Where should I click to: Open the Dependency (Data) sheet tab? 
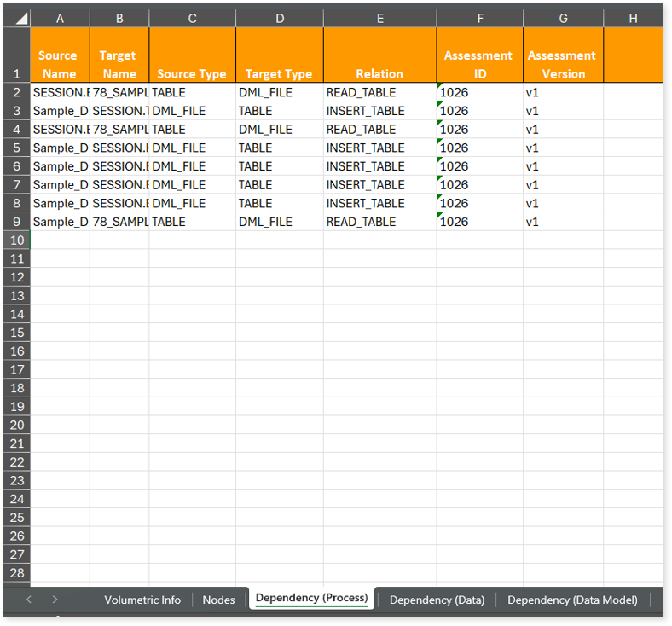click(x=437, y=600)
